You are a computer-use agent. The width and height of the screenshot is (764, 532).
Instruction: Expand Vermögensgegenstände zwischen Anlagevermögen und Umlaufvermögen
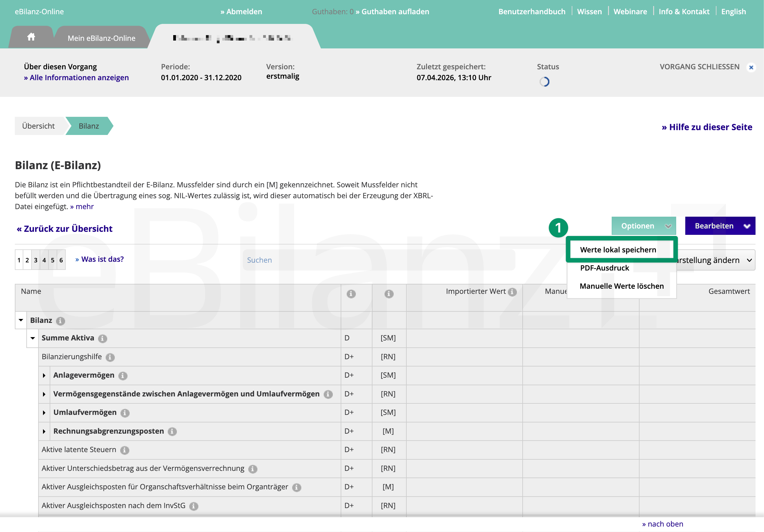44,394
